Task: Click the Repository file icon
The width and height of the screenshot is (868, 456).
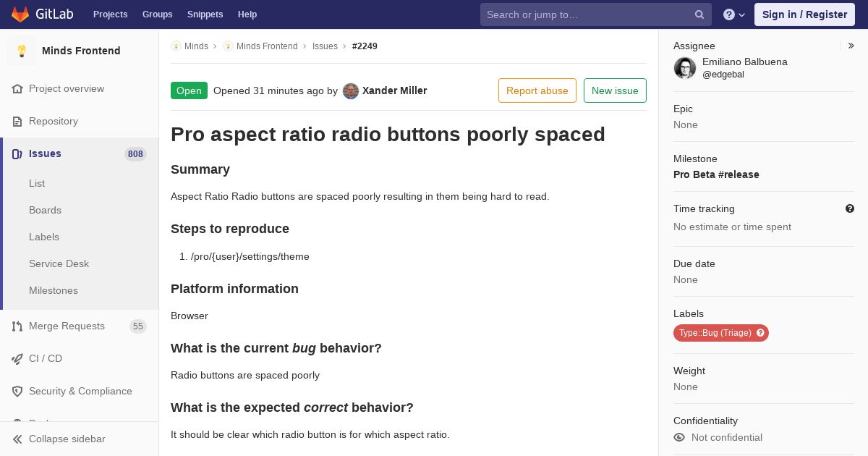Action: [17, 122]
